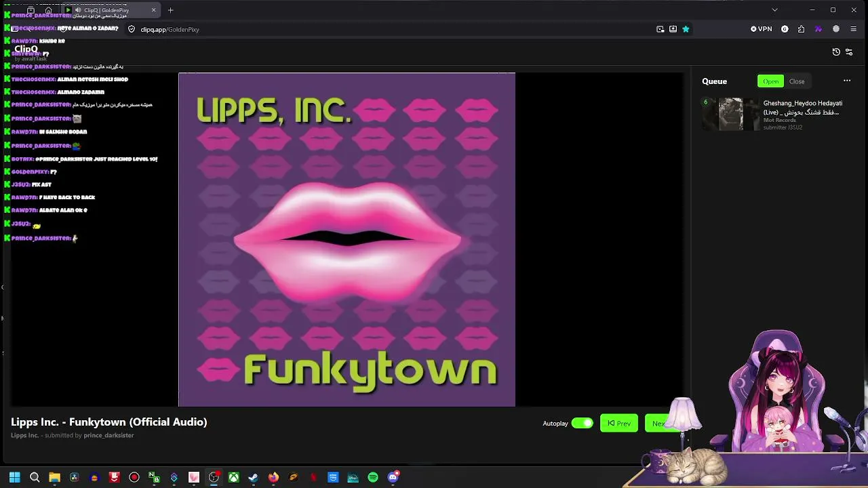
Task: Set queue state to Open
Action: (770, 81)
